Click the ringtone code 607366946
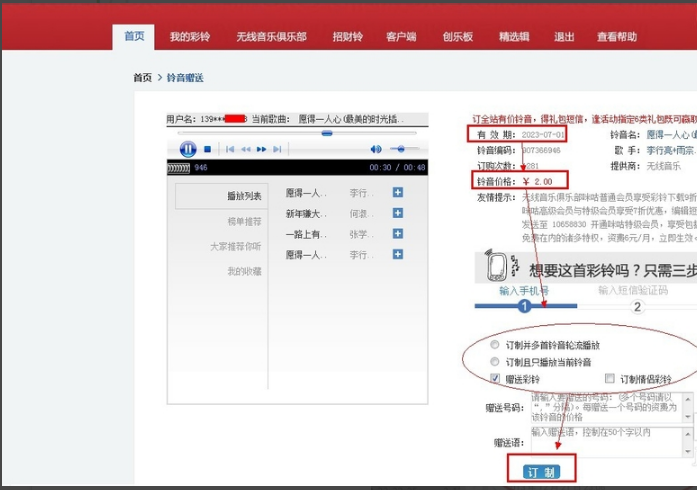 click(x=541, y=150)
